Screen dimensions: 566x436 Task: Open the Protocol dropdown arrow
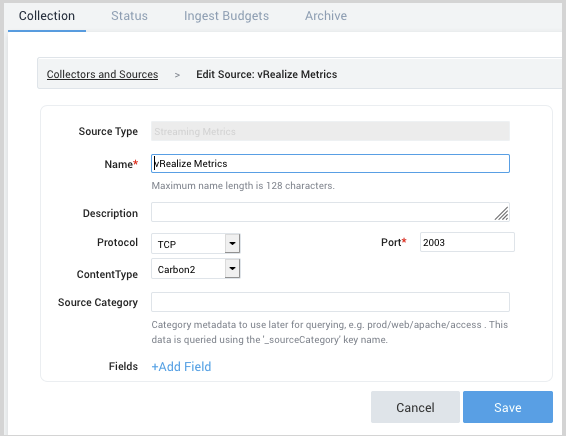[232, 243]
